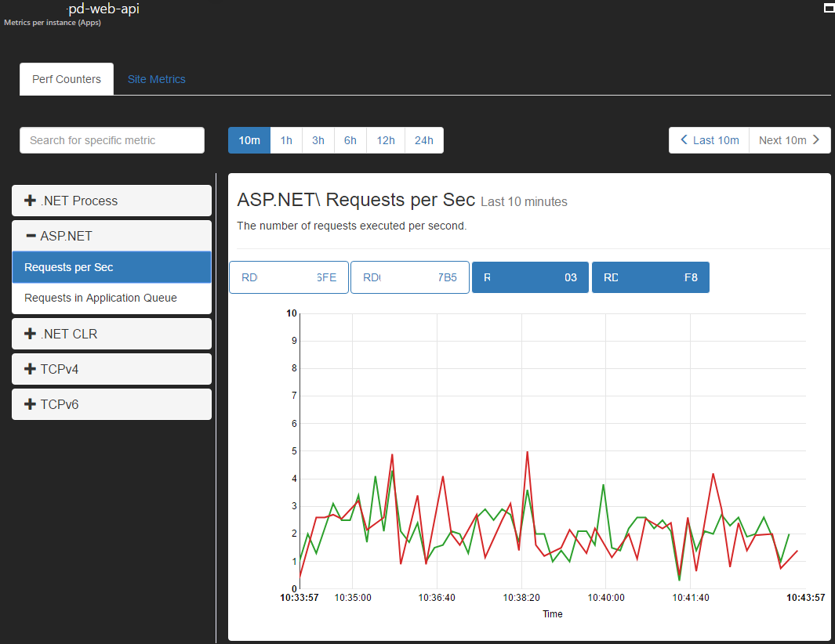Click the right chevron on Next 10m

point(816,140)
